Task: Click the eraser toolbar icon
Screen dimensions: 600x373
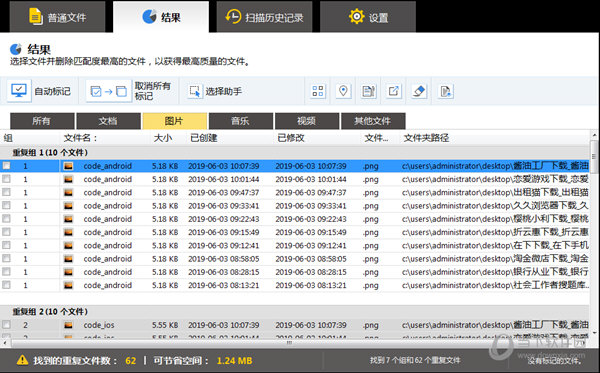Action: click(419, 91)
